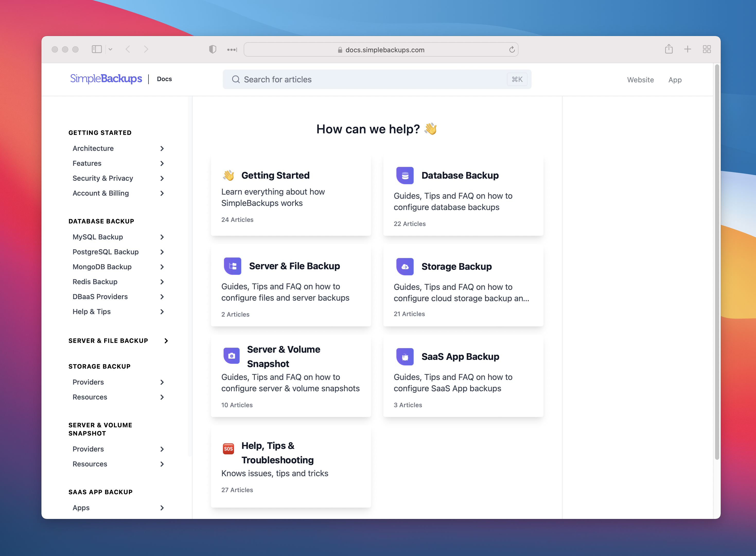Click the SOS Help troubleshooting icon

click(x=228, y=449)
